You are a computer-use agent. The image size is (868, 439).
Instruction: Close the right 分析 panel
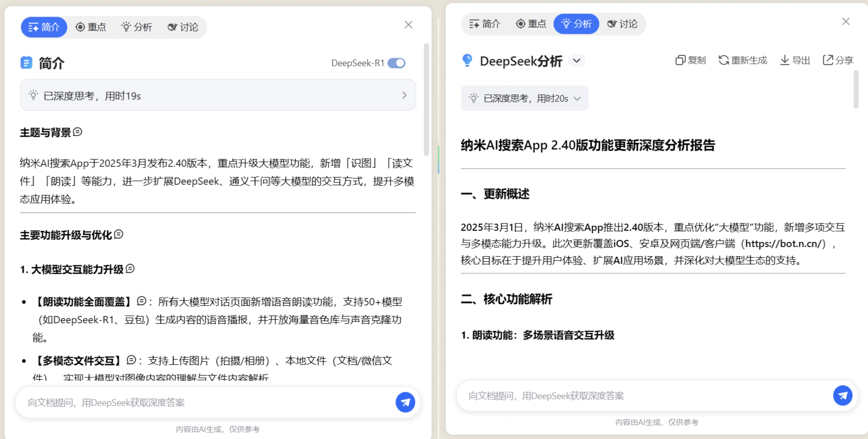coord(846,21)
